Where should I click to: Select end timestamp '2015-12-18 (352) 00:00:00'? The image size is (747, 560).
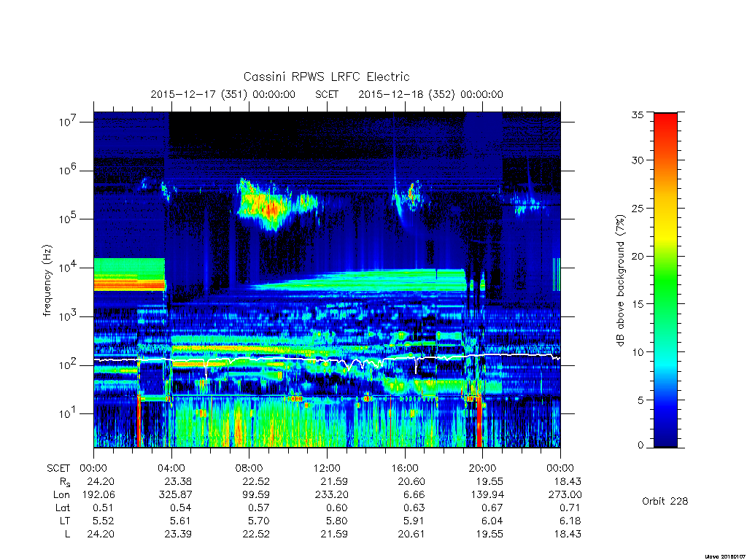pyautogui.click(x=430, y=94)
